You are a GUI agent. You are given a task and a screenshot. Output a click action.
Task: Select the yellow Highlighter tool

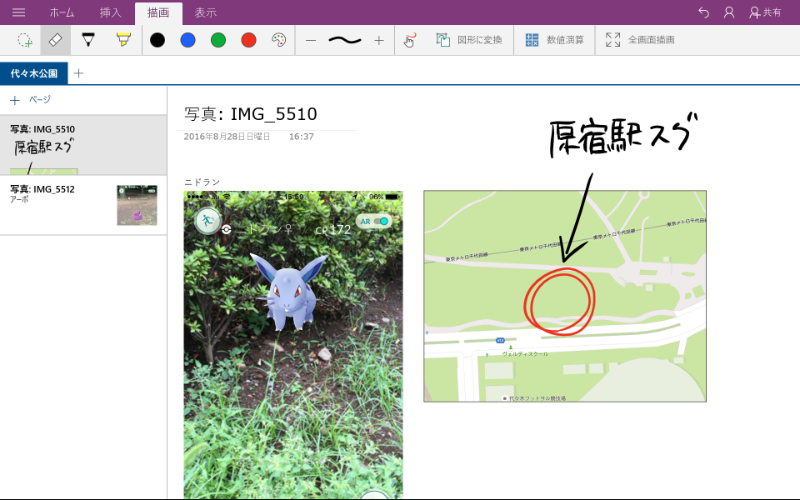[x=122, y=40]
